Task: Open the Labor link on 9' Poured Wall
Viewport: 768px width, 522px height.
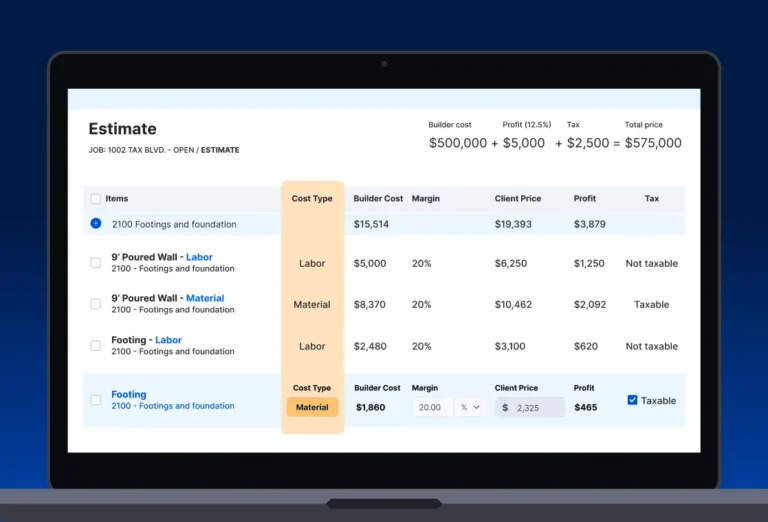Action: (x=199, y=257)
